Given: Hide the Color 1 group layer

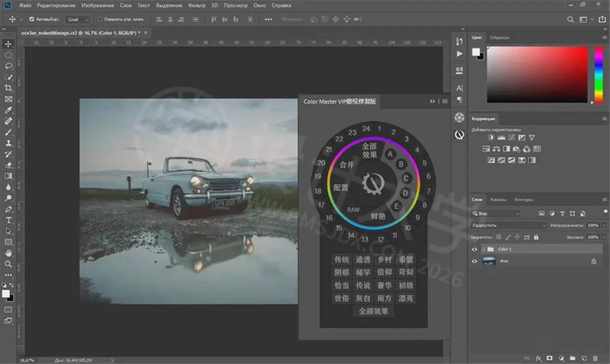Looking at the screenshot, I should click(x=474, y=249).
